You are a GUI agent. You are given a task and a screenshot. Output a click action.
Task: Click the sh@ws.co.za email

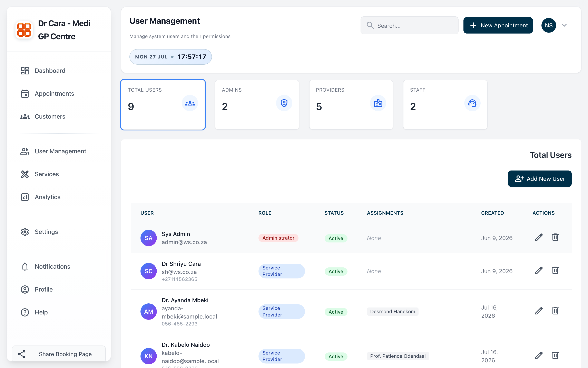click(x=179, y=272)
